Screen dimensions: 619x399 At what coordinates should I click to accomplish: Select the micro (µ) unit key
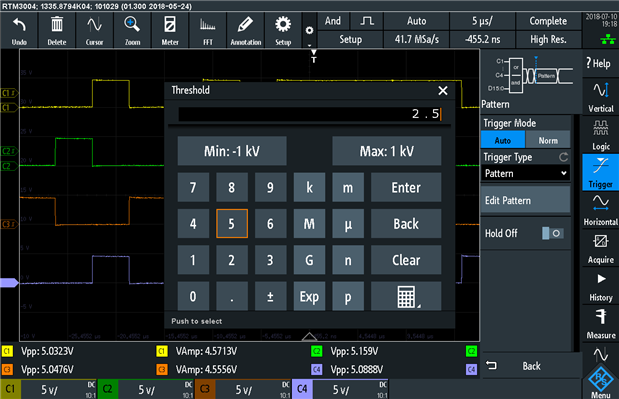click(x=348, y=224)
